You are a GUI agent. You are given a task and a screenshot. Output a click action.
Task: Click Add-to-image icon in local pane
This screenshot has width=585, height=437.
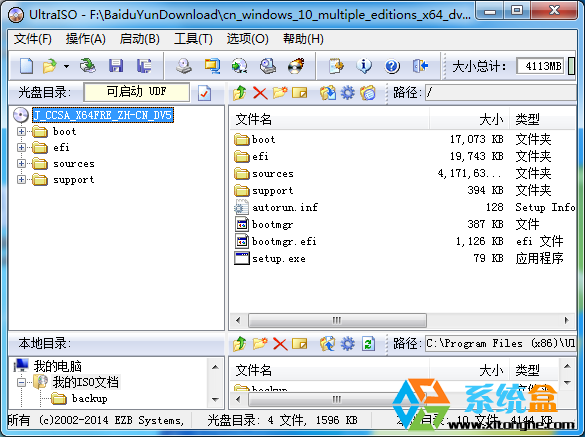coord(328,344)
